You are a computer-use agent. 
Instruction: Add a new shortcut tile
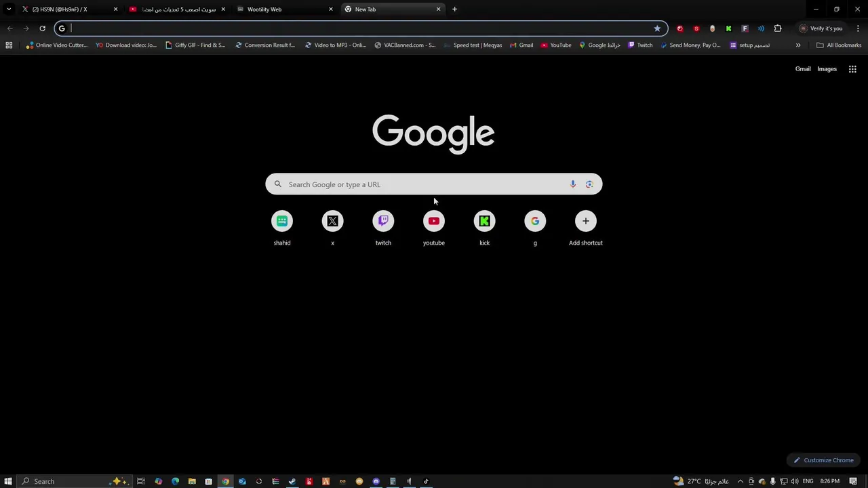pos(586,228)
